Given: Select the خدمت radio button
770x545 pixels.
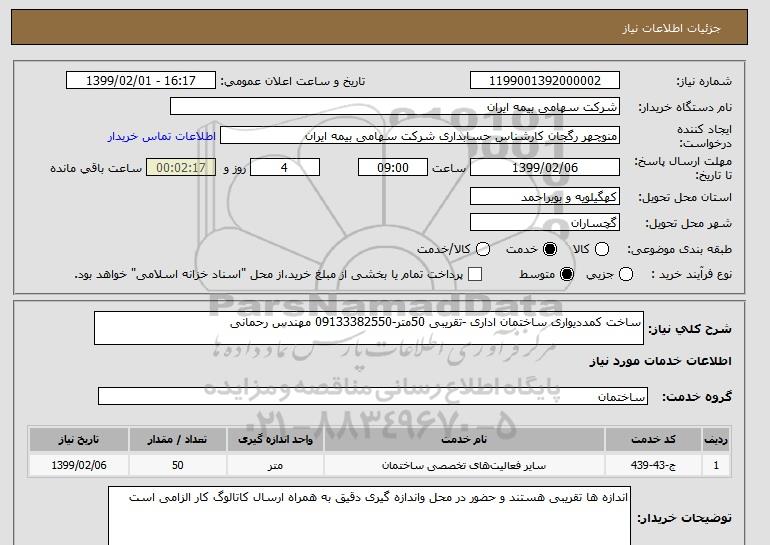Looking at the screenshot, I should point(550,249).
